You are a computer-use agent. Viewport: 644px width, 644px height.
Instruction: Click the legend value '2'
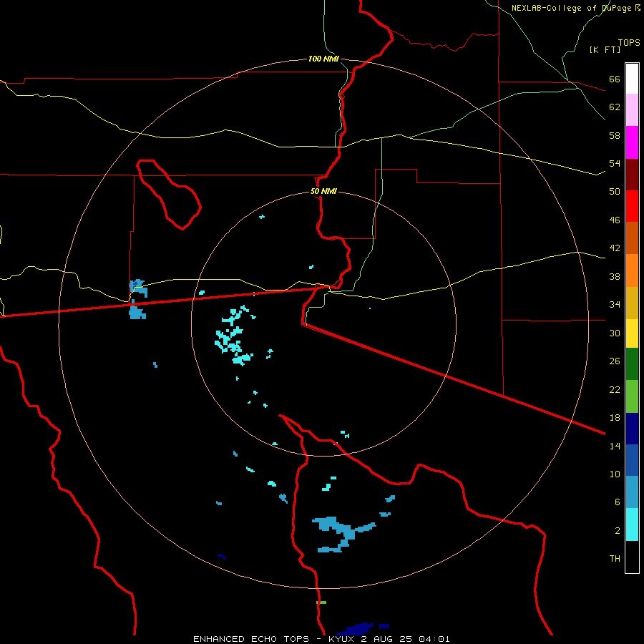(x=618, y=531)
